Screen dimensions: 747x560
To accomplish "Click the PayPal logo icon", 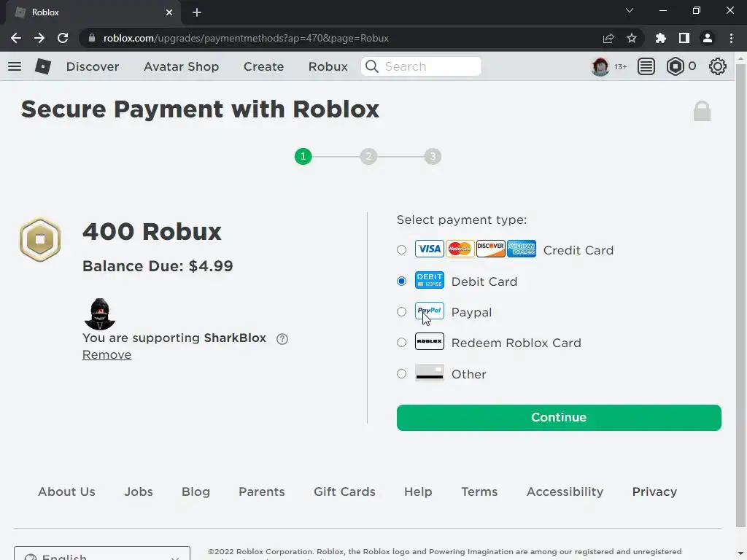I will tap(429, 311).
